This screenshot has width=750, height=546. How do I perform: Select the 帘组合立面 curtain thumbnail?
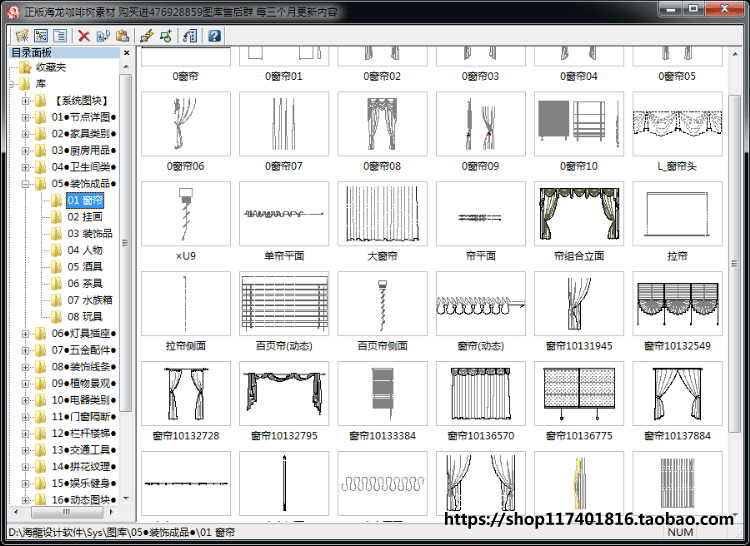tap(579, 214)
